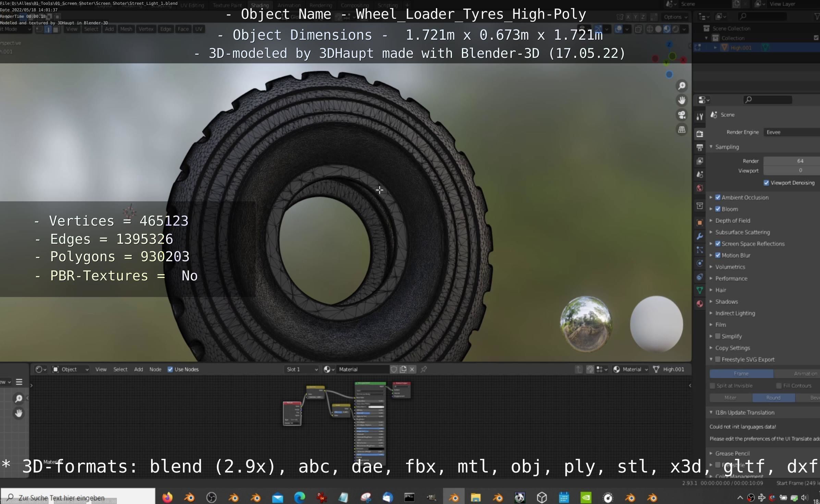Open the Add menu in node editor
820x504 pixels.
coord(138,369)
